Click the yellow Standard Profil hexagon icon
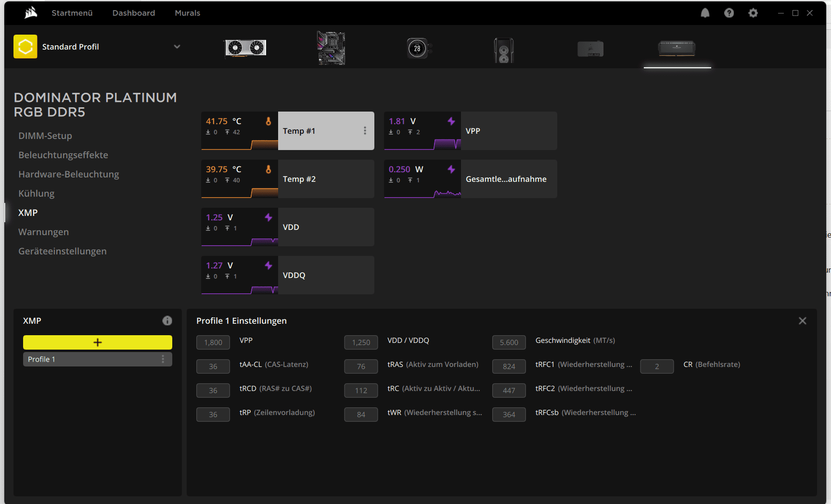Viewport: 831px width, 504px height. (26, 47)
